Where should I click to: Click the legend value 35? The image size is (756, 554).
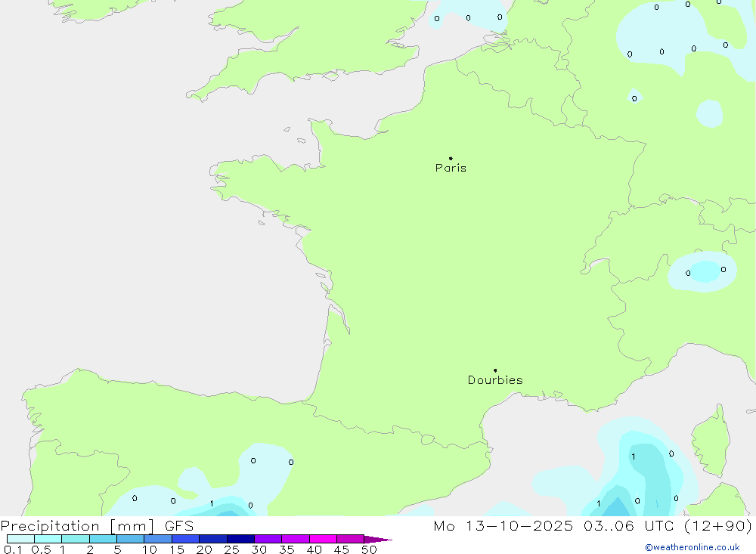287,549
